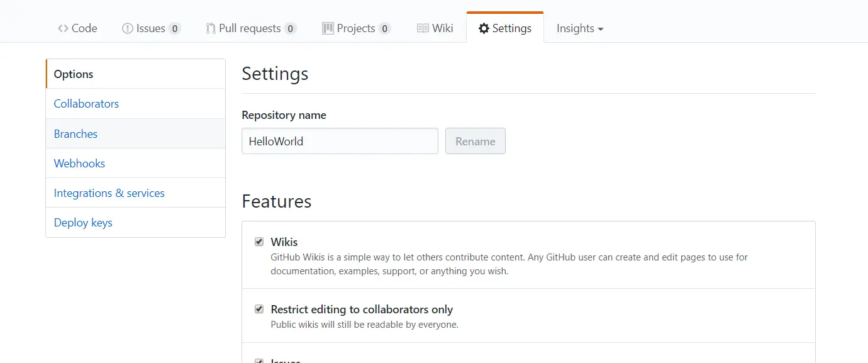Select Options in the sidebar
The image size is (868, 363).
click(135, 74)
